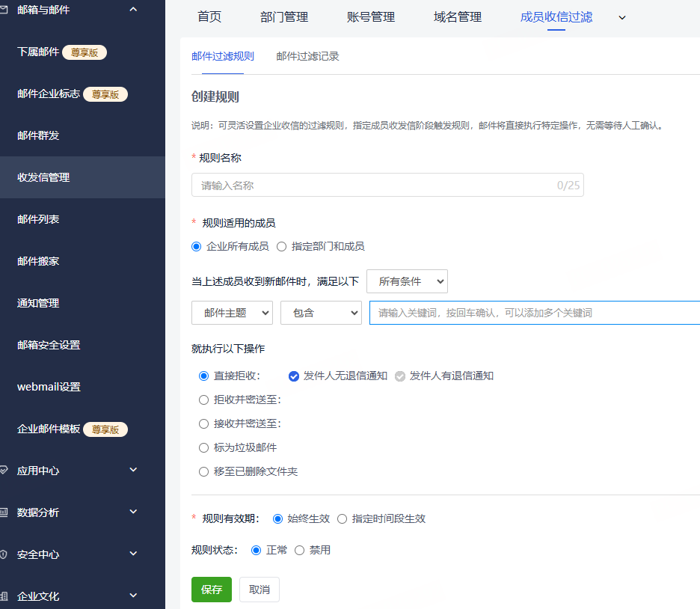Switch to 邮件过滤规则 sub-tab
Screen dimensions: 700x609
(x=223, y=56)
